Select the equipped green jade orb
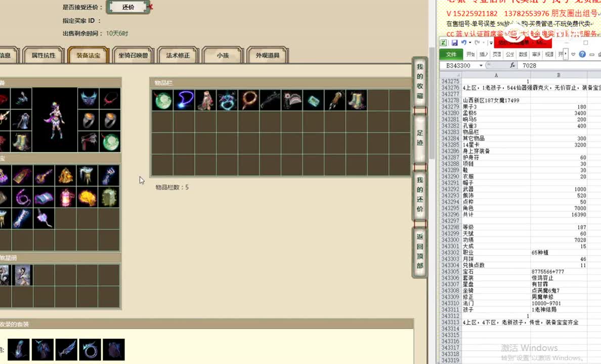 [x=110, y=142]
